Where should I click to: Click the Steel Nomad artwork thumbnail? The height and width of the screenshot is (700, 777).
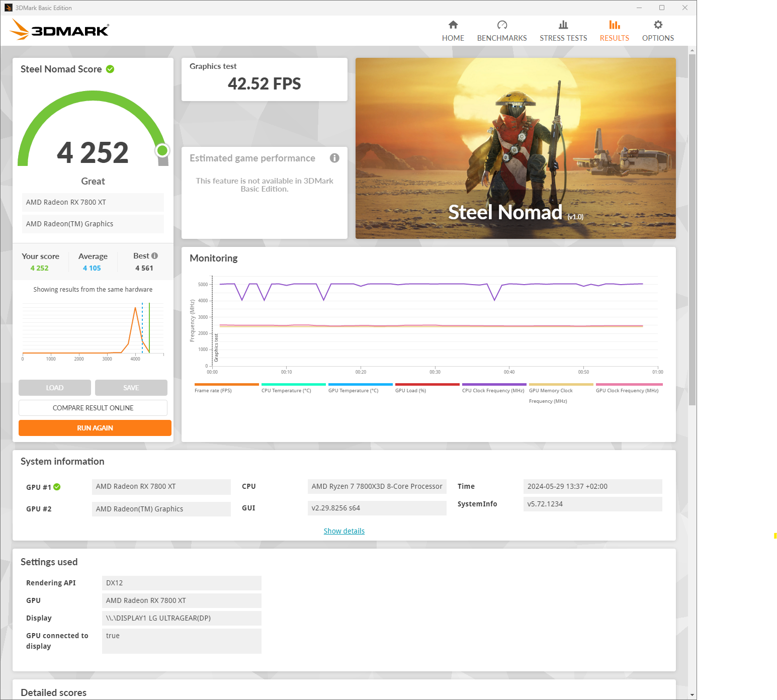coord(515,148)
